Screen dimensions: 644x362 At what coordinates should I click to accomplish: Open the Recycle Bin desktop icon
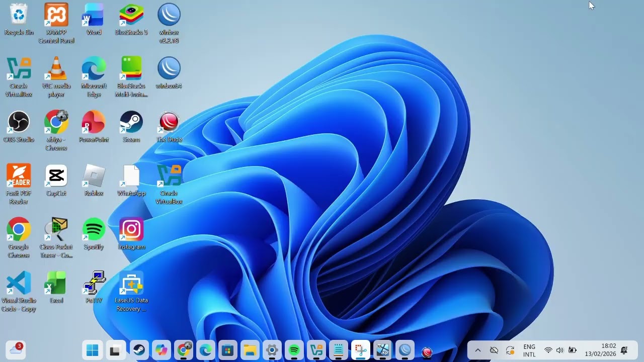(x=19, y=20)
